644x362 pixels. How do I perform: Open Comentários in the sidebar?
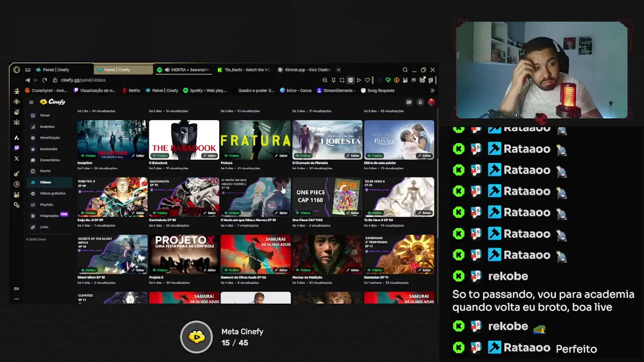pos(50,160)
